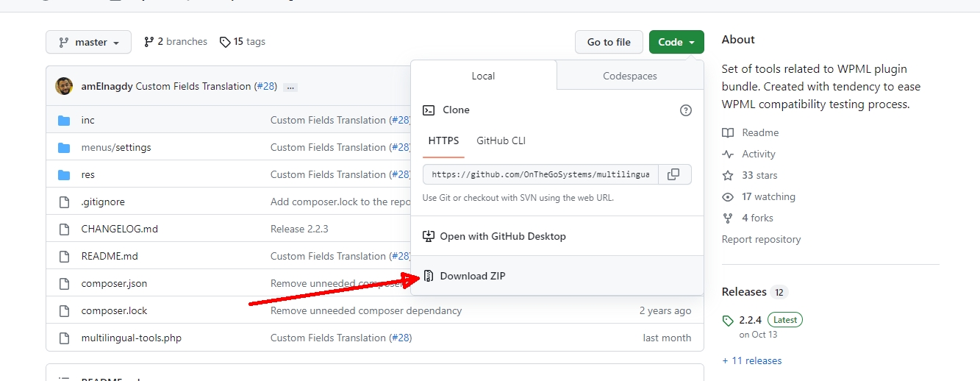Viewport: 980px width, 381px height.
Task: Open the CHANGELOG.md file
Action: [x=119, y=229]
